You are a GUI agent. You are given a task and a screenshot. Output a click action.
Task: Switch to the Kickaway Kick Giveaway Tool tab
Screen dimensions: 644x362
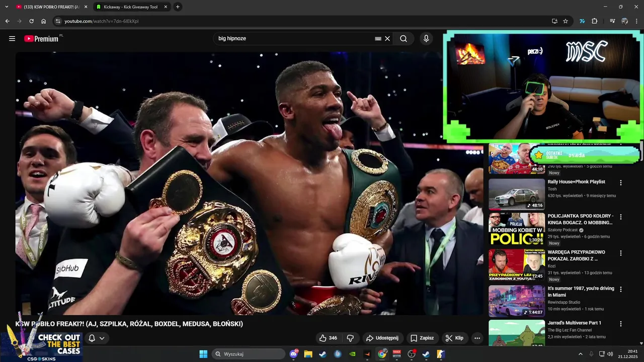tap(131, 7)
